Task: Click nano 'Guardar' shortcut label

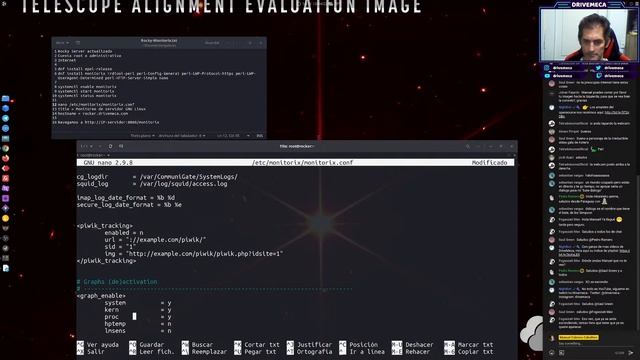Action: [151, 344]
